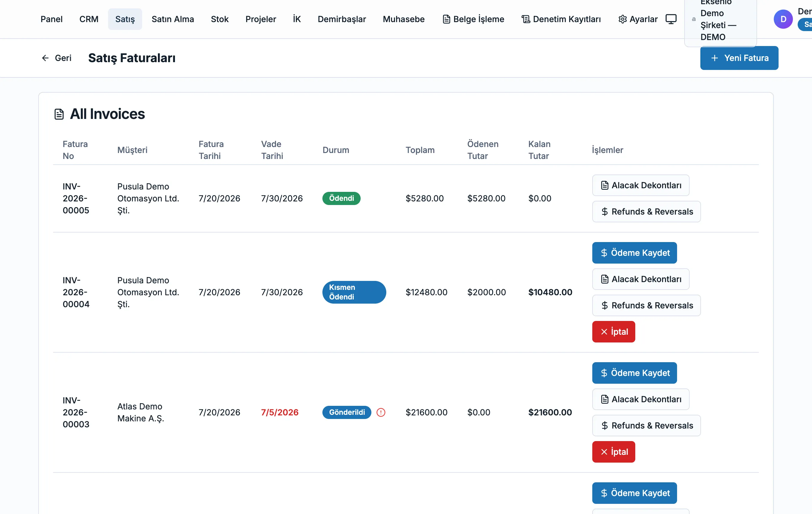This screenshot has height=514, width=812.
Task: Click Ödeme Kaydet for invoice INV-2026-00004
Action: click(634, 253)
